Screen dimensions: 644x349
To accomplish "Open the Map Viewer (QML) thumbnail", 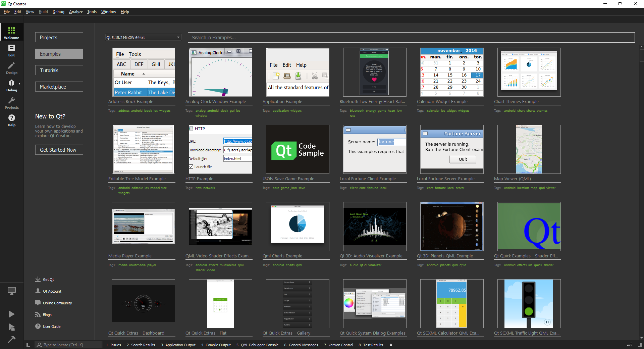I will [529, 149].
